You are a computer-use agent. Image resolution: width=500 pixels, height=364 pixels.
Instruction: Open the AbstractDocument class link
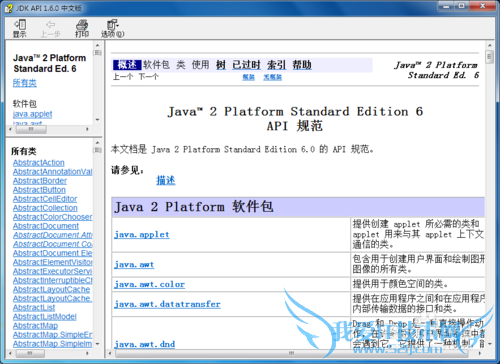click(x=46, y=226)
